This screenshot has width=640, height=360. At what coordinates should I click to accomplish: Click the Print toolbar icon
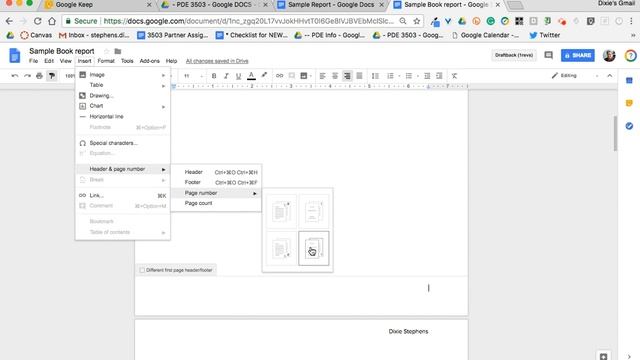(x=39, y=76)
